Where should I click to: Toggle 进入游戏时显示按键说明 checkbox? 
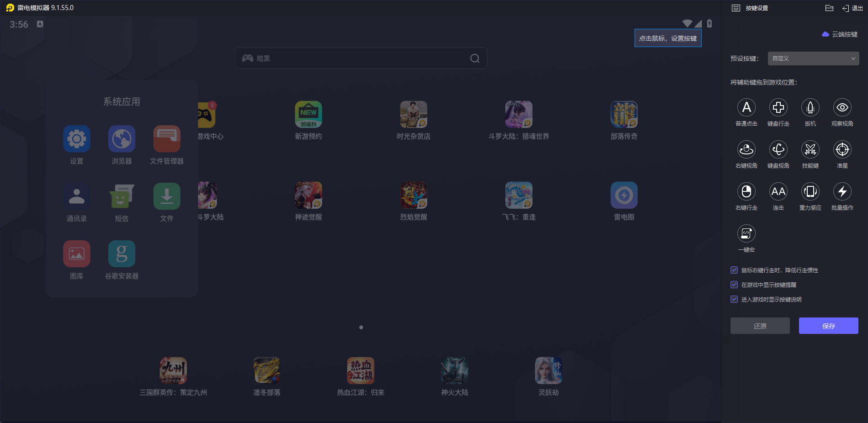(x=734, y=299)
